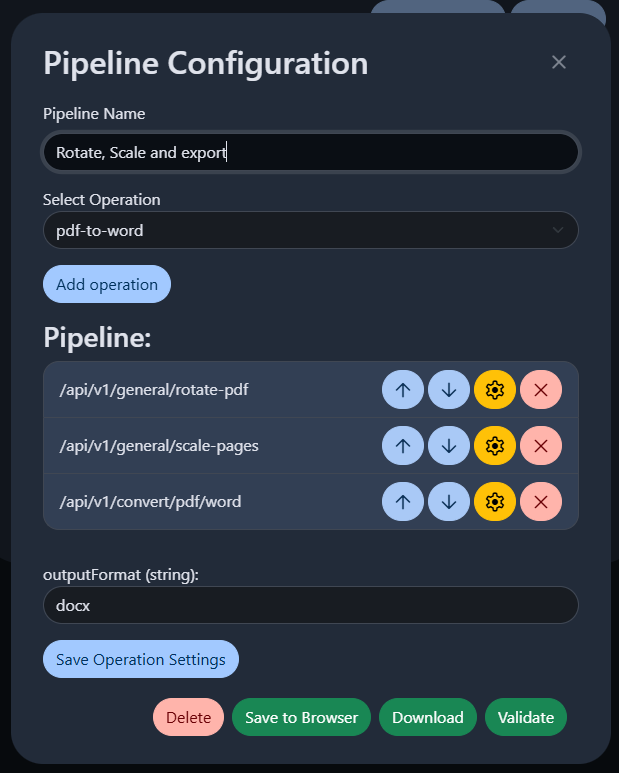The width and height of the screenshot is (619, 773).
Task: Open convert pdf/word settings gear
Action: (495, 502)
